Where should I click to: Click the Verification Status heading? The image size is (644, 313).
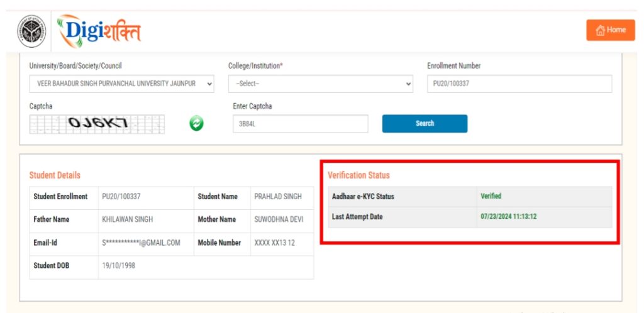[x=358, y=175]
